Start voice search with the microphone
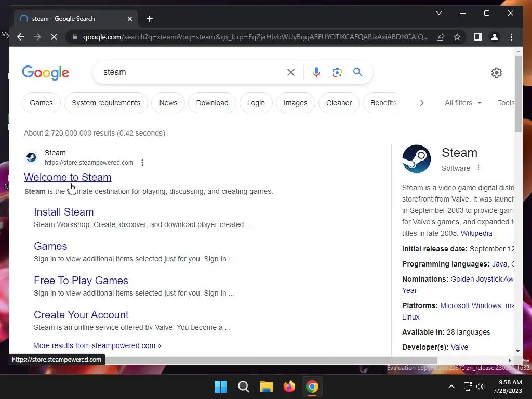This screenshot has width=532, height=399. click(316, 72)
